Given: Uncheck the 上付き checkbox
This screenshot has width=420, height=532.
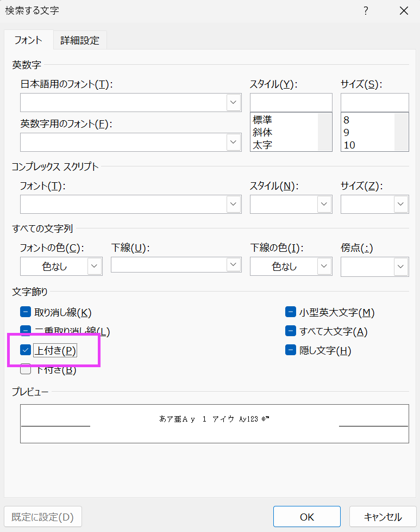Looking at the screenshot, I should (26, 350).
